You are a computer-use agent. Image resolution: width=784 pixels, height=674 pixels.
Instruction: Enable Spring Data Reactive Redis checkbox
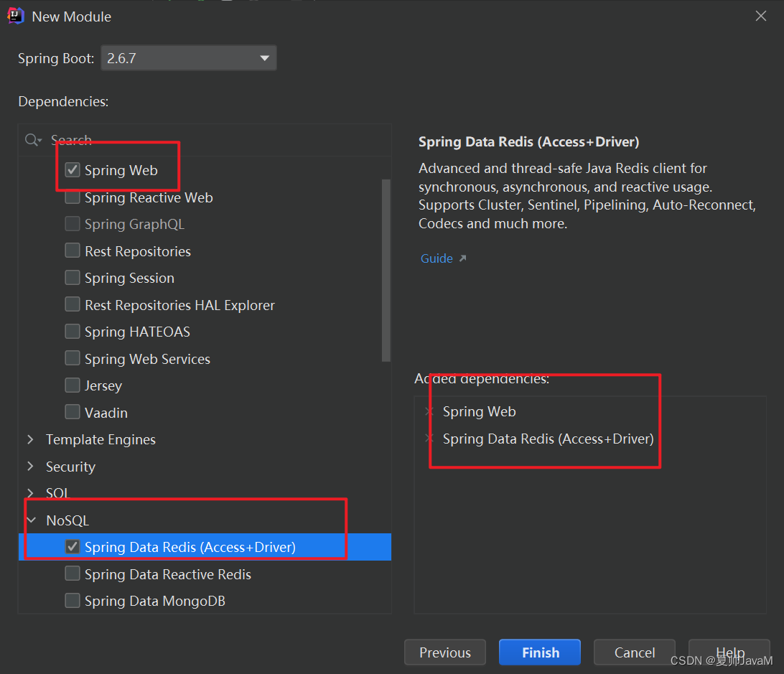73,574
